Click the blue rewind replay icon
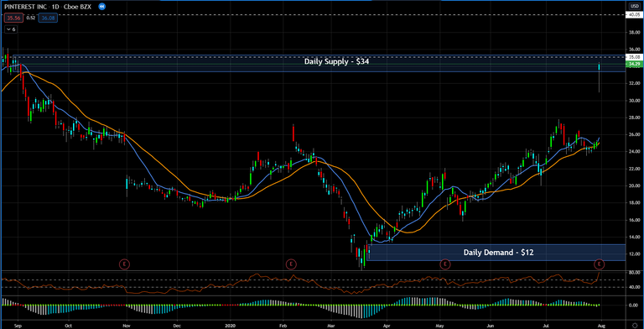This screenshot has height=329, width=644. click(102, 7)
